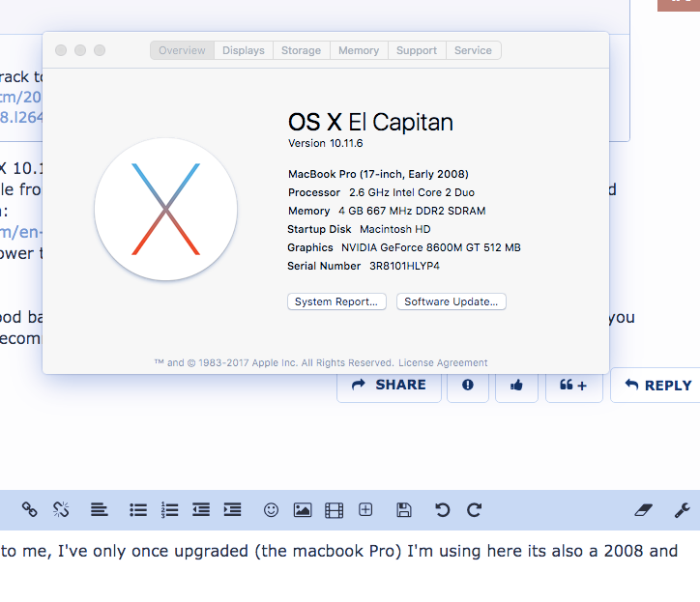Toggle BB code mode with wrench icon

pyautogui.click(x=683, y=509)
